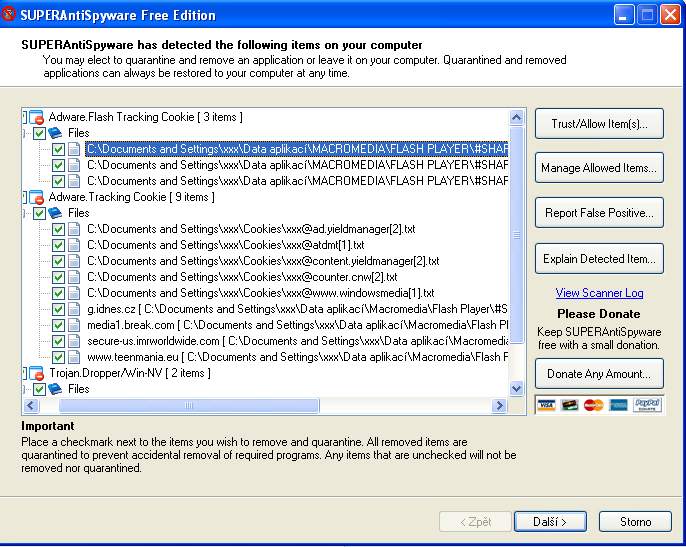Proceed with the Další button
This screenshot has height=547, width=686.
[x=550, y=522]
